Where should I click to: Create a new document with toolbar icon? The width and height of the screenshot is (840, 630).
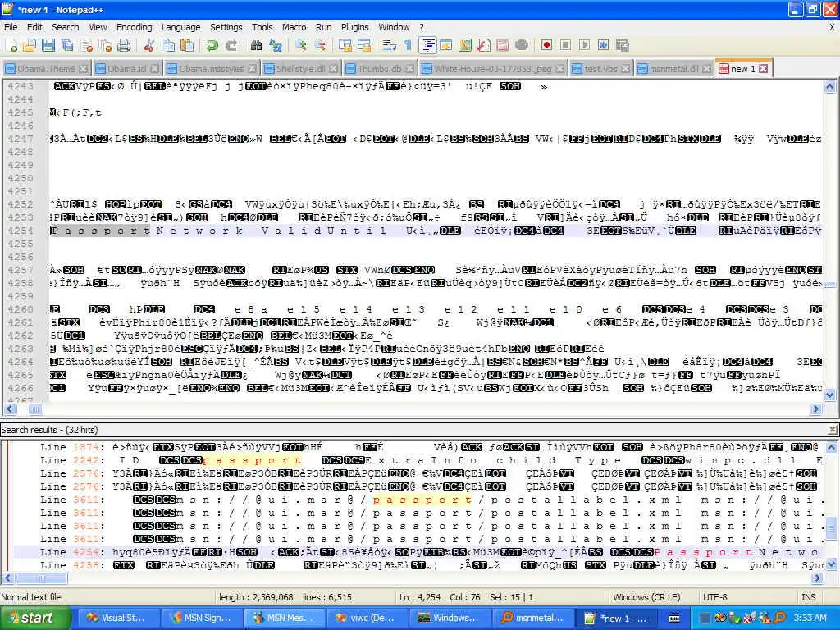11,46
